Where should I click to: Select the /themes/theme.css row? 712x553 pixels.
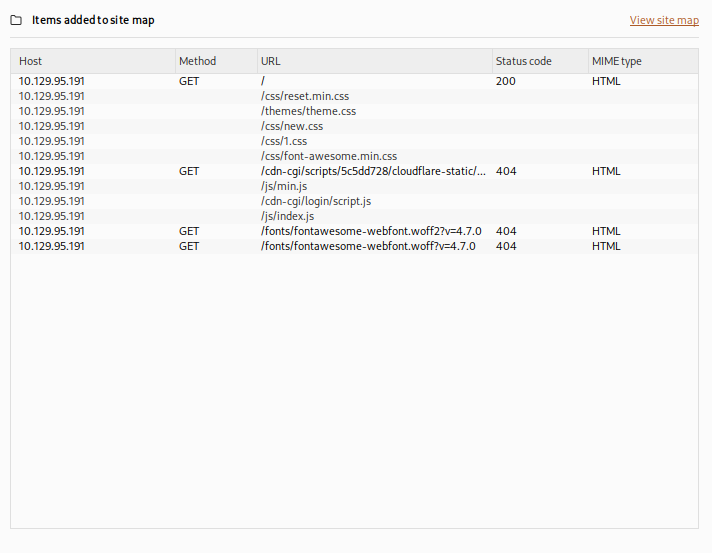click(354, 111)
